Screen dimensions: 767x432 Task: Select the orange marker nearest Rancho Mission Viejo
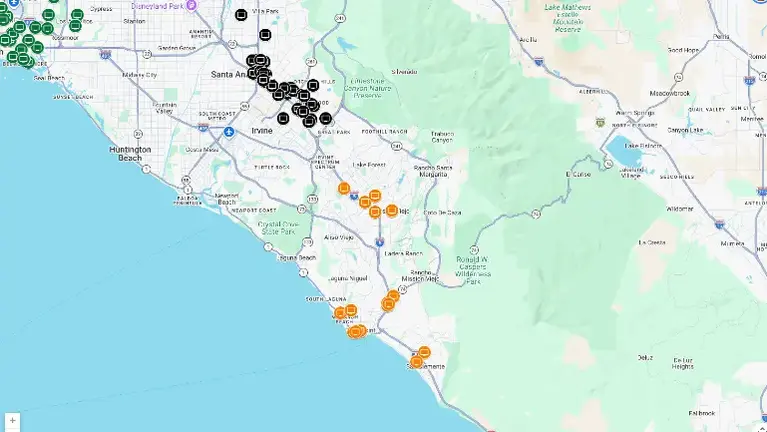pos(393,296)
